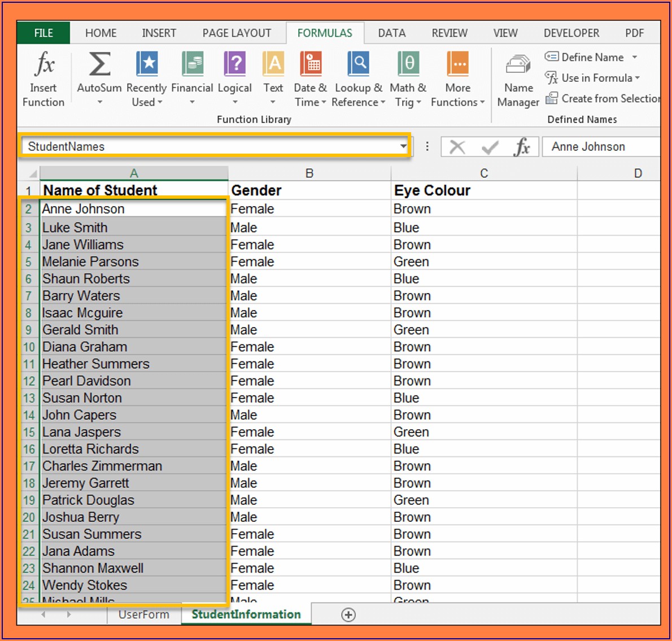672x641 pixels.
Task: Select the 'Eye Colour' header cell
Action: tap(484, 190)
